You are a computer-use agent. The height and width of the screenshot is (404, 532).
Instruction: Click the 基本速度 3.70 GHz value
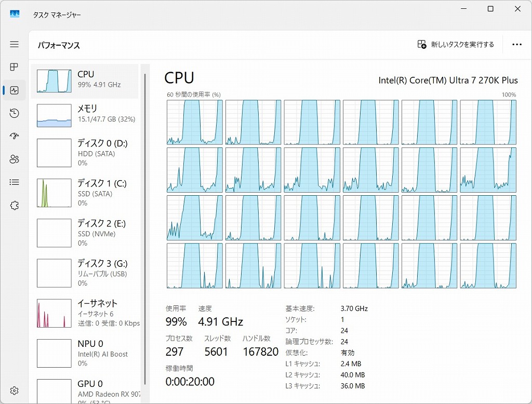354,308
